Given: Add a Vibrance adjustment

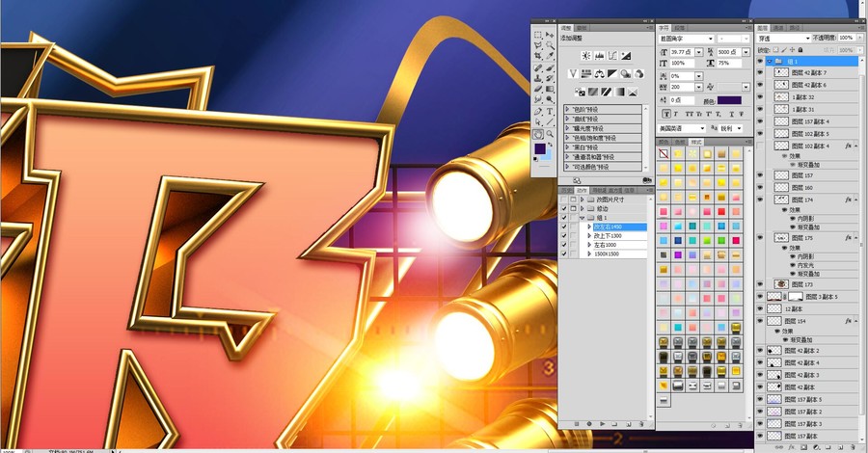Looking at the screenshot, I should (573, 73).
